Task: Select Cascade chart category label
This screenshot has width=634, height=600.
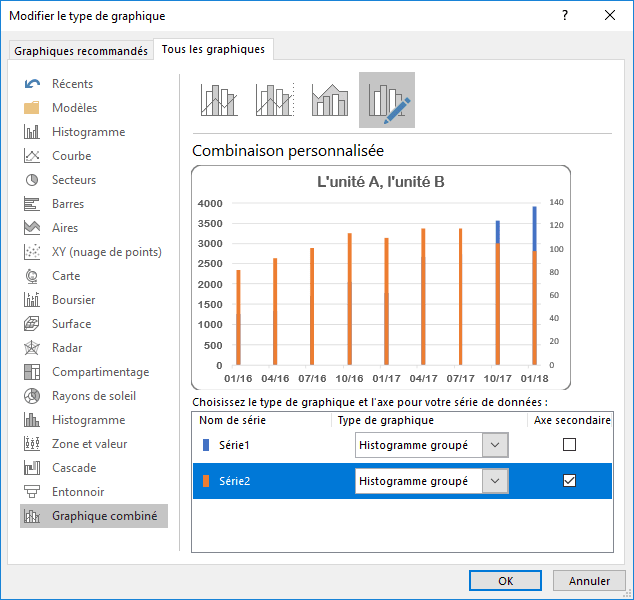Action: pos(74,468)
